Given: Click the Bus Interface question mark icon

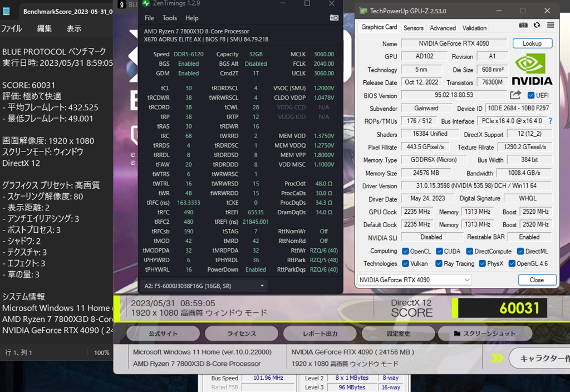Looking at the screenshot, I should click(x=551, y=121).
